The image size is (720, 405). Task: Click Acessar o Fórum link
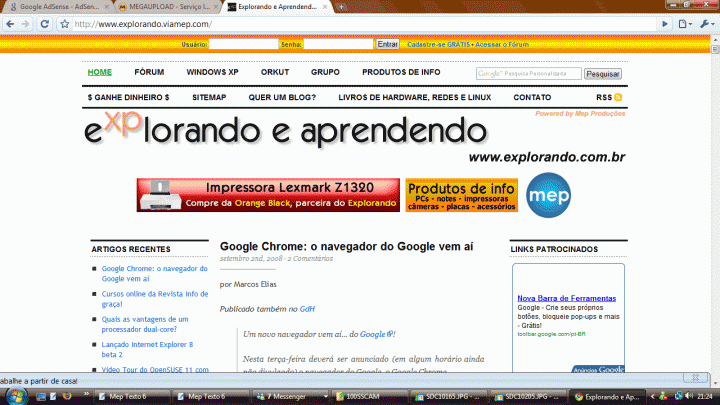502,45
